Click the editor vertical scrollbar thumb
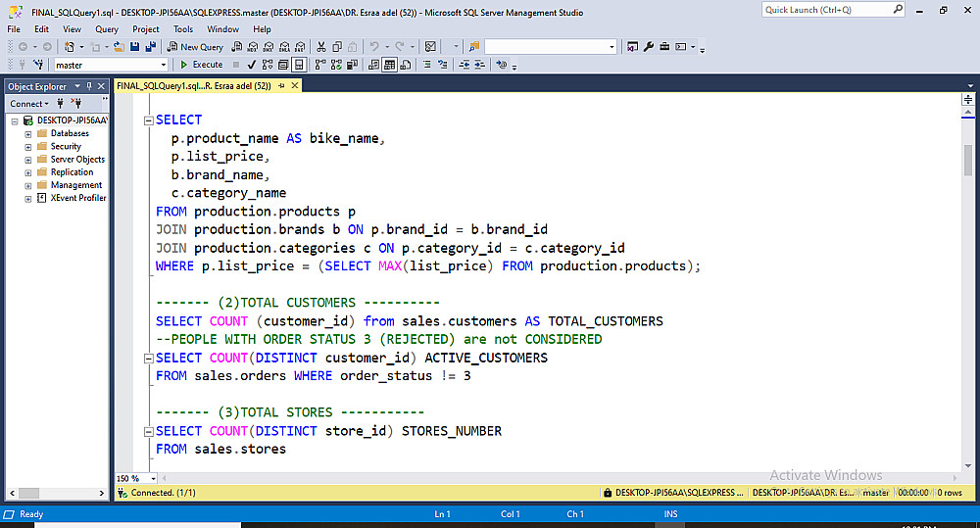The image size is (980, 528). click(x=968, y=161)
